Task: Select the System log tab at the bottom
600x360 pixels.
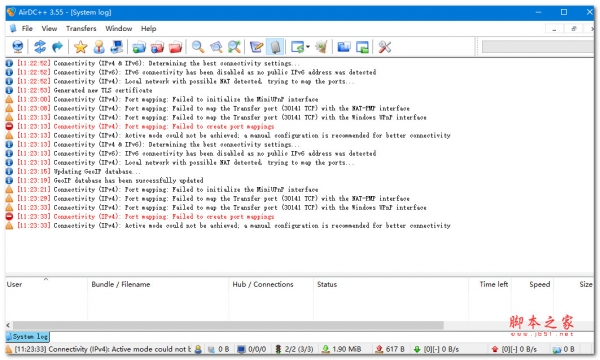Action: click(x=28, y=337)
